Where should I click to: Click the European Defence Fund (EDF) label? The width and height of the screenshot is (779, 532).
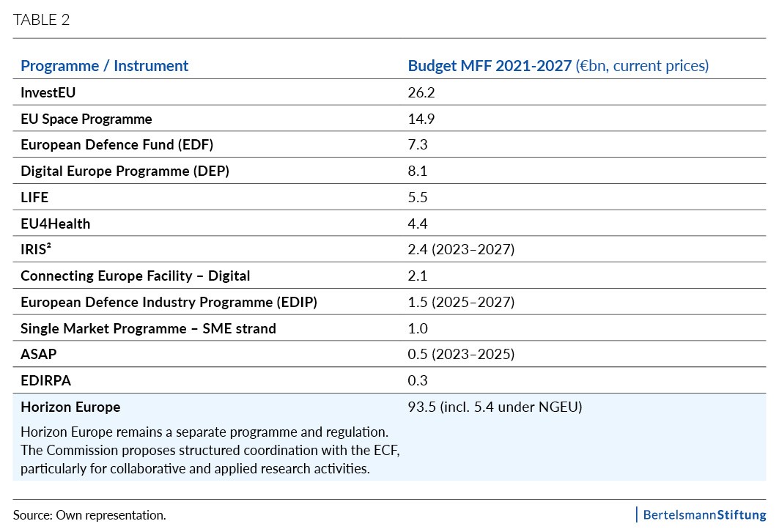click(x=117, y=145)
